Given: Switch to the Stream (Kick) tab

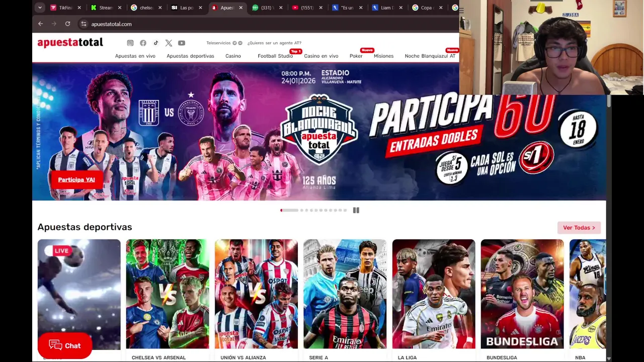Looking at the screenshot, I should pos(106,8).
